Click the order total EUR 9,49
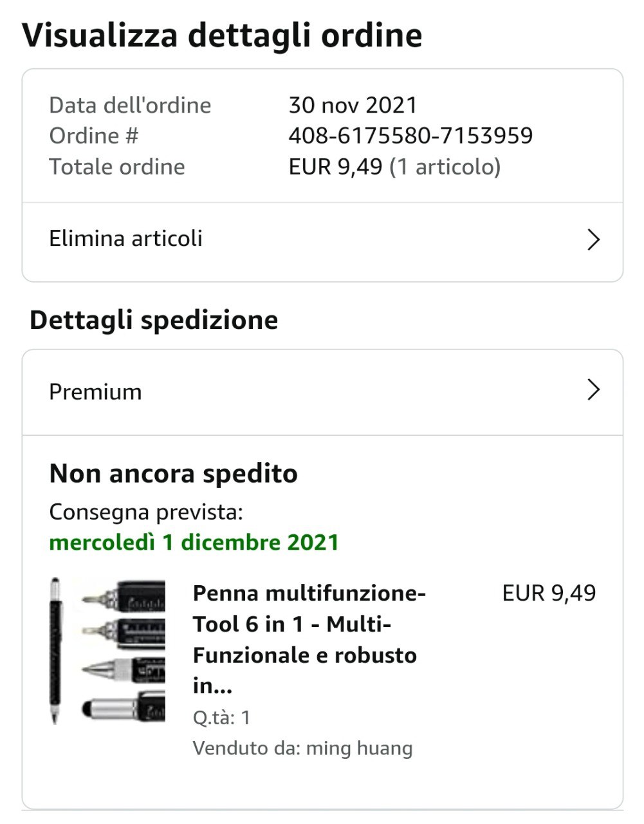The image size is (644, 824). pos(335,167)
